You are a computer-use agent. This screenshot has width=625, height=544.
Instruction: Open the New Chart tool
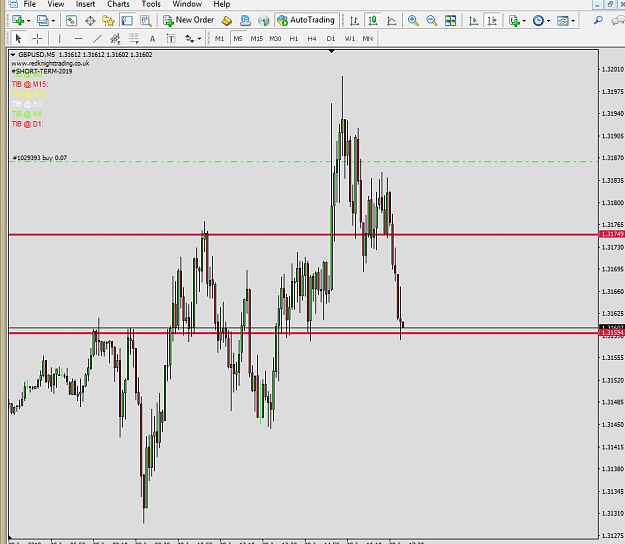pos(18,20)
